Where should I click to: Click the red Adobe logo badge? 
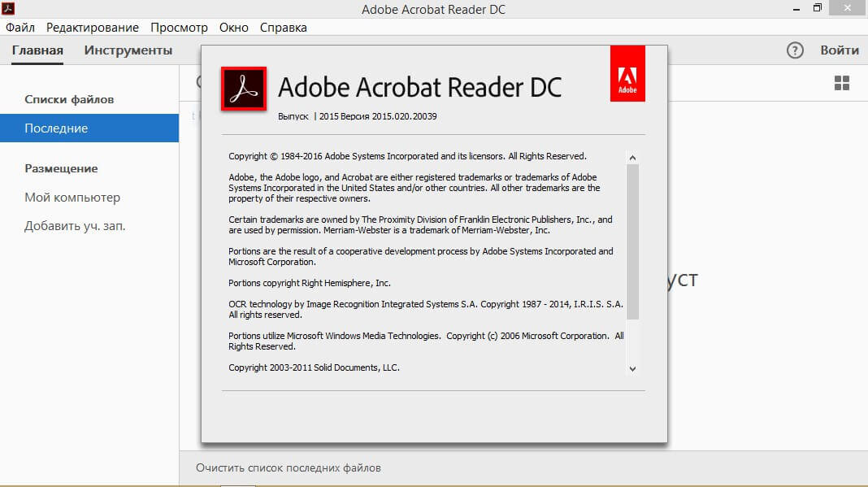[x=627, y=73]
